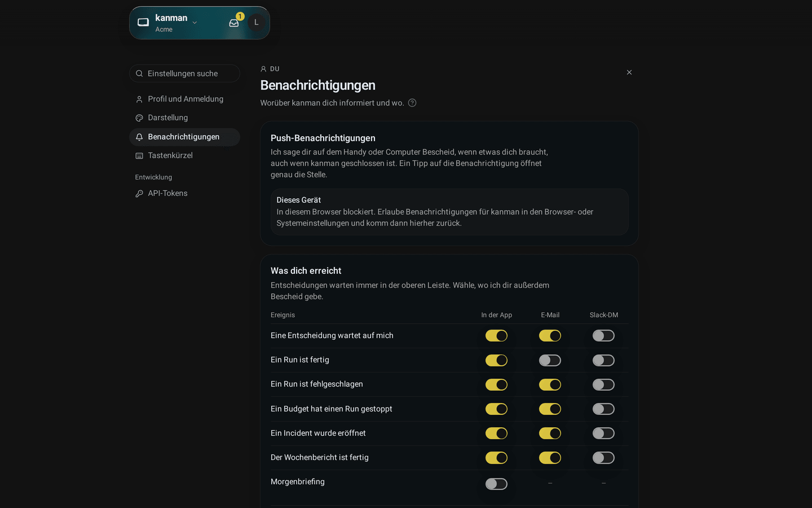
Task: Open API-Tokens under Entwicklung
Action: (x=184, y=194)
